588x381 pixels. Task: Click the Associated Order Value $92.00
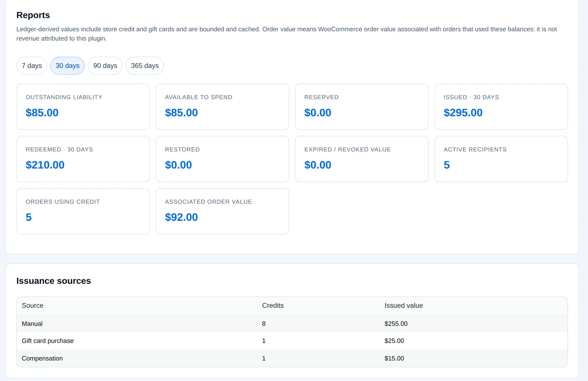point(181,217)
